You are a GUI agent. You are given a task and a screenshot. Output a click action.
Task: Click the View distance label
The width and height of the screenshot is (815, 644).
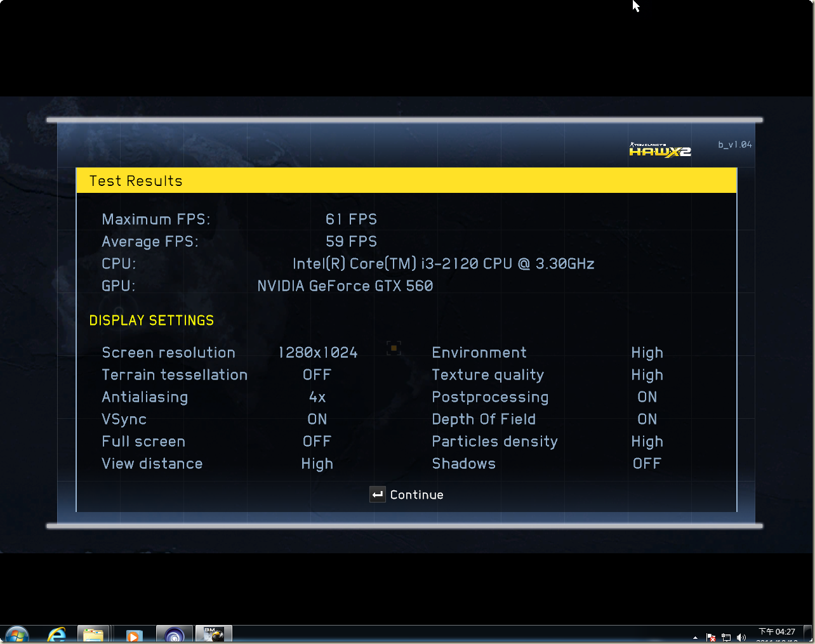[x=152, y=464]
